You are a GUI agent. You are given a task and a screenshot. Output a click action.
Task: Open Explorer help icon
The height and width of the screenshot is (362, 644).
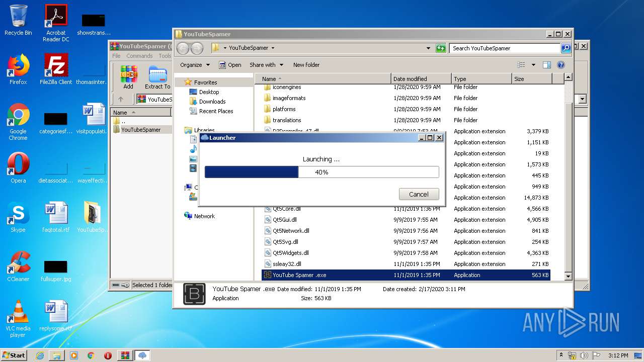tap(561, 65)
